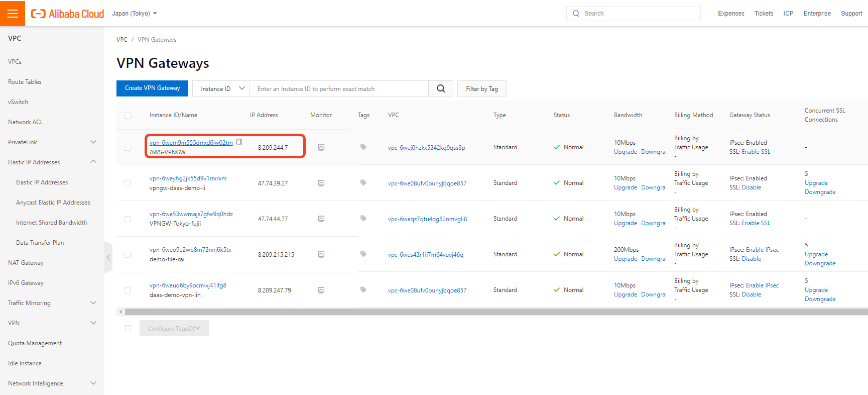The width and height of the screenshot is (868, 395).
Task: Click the Create VPN Gateway button
Action: tap(152, 88)
